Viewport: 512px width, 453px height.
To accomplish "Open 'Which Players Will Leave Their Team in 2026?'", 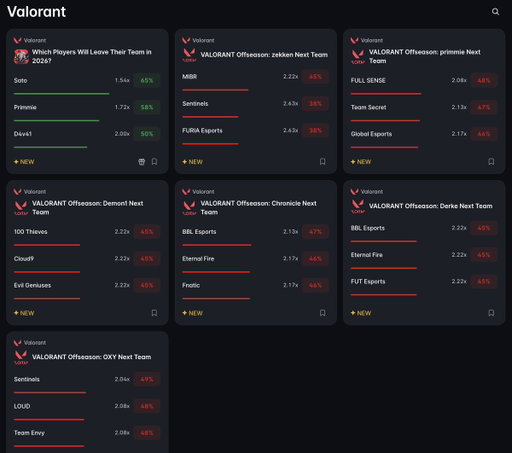I will tap(92, 56).
